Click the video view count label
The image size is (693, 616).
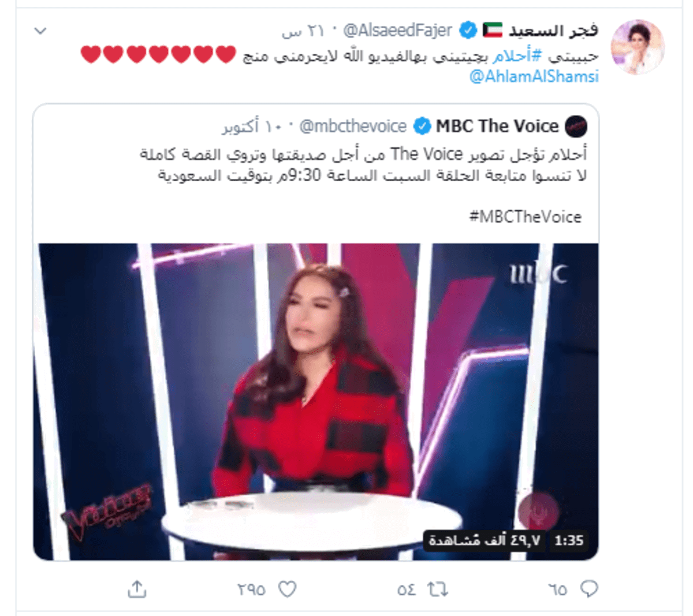click(485, 540)
